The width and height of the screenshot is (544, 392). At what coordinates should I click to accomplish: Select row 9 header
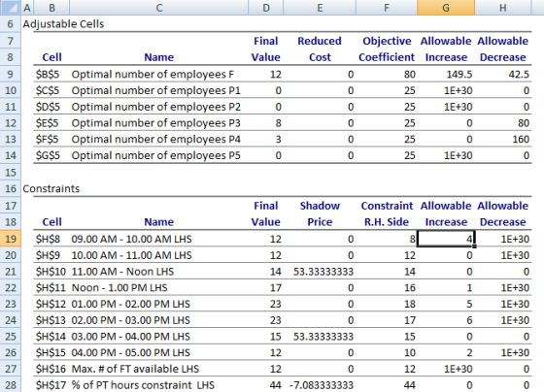tap(11, 74)
